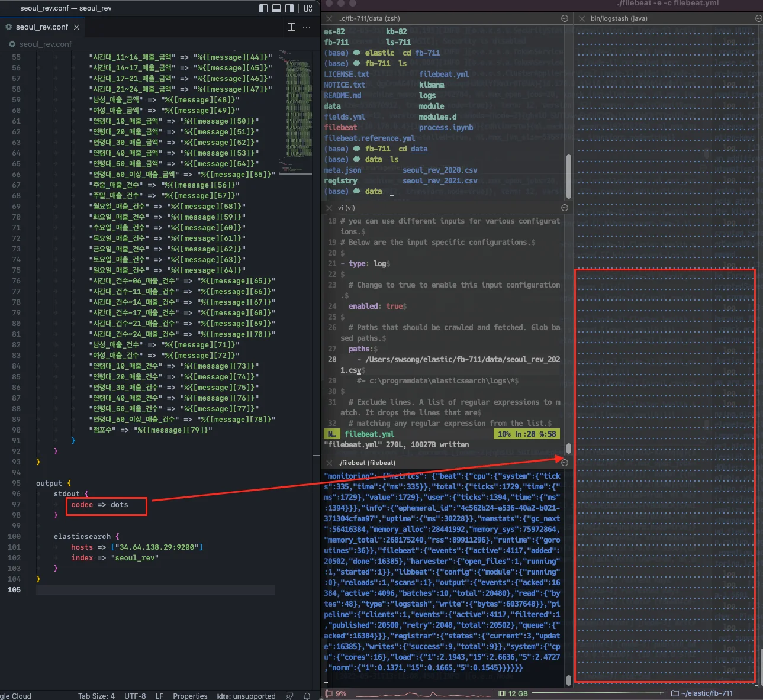This screenshot has height=700, width=763.
Task: Click the LF end-of-line button
Action: (159, 696)
